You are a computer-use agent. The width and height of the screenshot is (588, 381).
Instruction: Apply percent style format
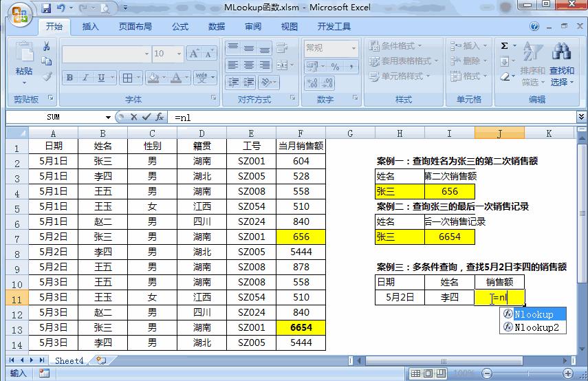click(x=335, y=67)
